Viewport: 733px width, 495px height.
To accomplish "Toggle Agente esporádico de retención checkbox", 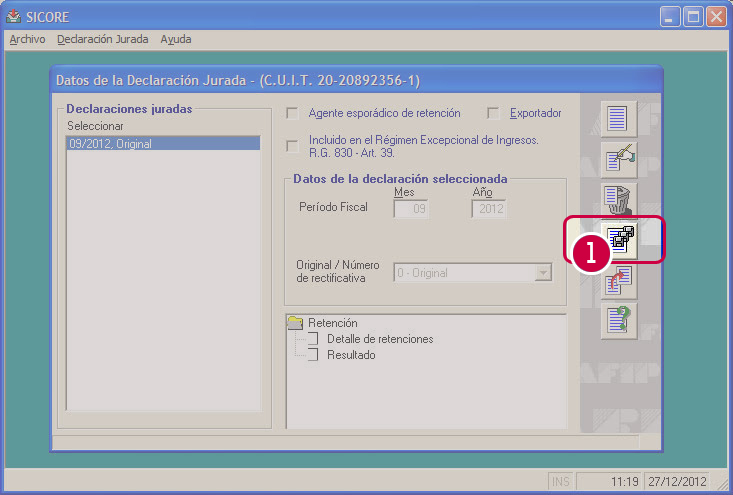I will [x=293, y=114].
